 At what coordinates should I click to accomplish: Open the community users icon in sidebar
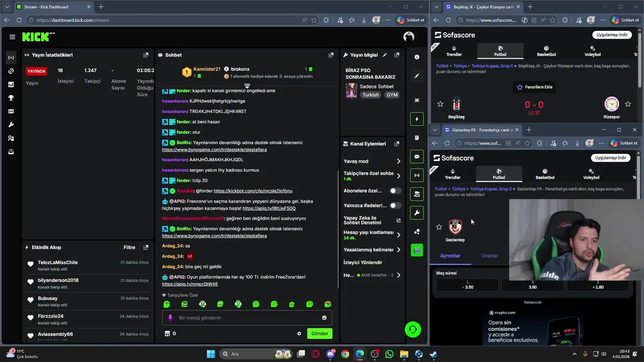click(11, 138)
